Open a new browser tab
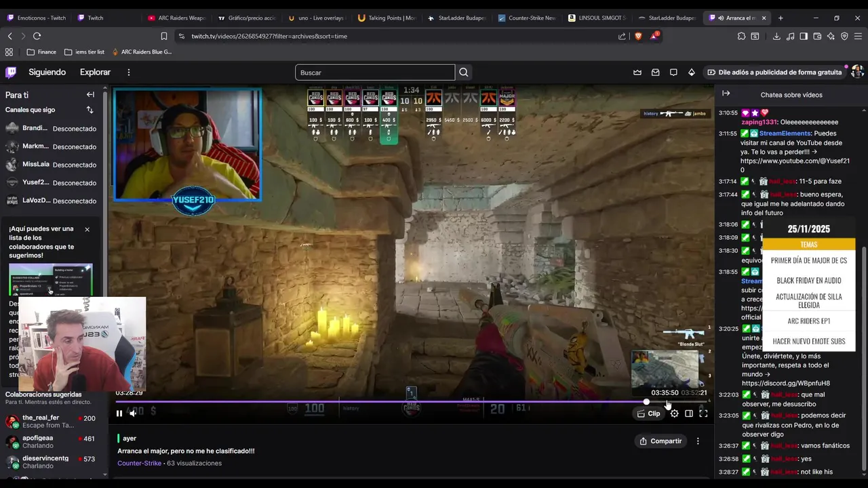 tap(781, 18)
